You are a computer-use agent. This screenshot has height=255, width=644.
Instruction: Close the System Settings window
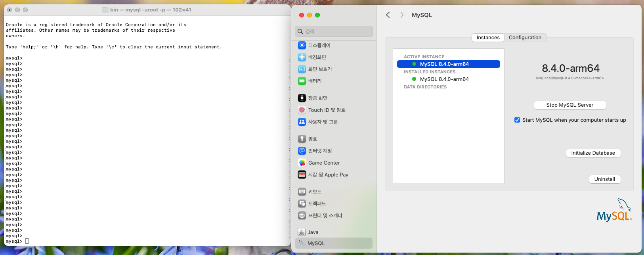pos(302,15)
